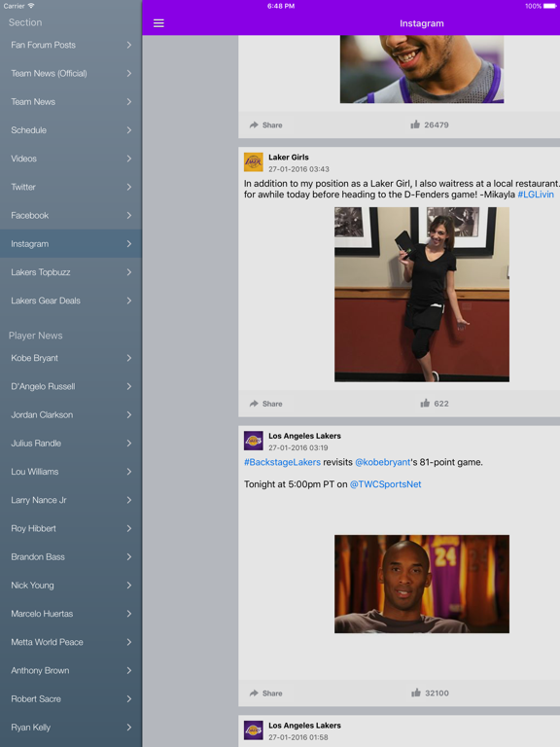Expand chevron next to Julius Randle

click(x=129, y=444)
